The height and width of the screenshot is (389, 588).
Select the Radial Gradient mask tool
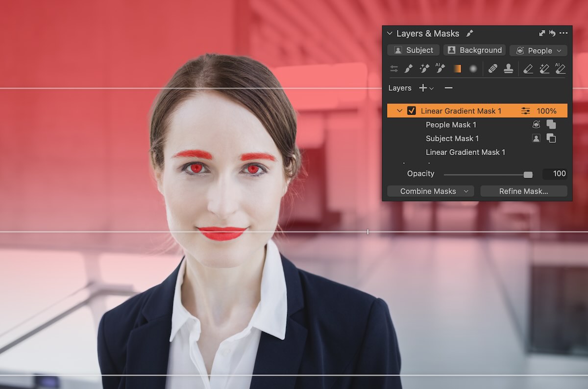click(x=473, y=69)
